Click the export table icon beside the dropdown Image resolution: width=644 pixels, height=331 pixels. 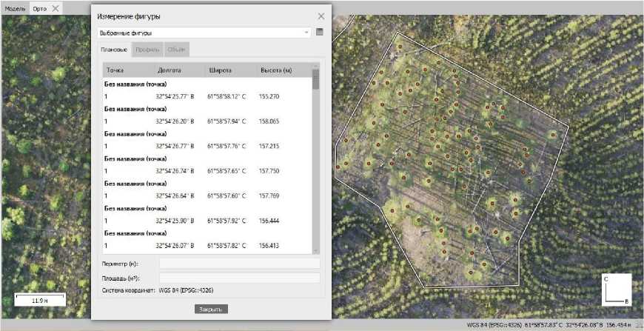[320, 33]
